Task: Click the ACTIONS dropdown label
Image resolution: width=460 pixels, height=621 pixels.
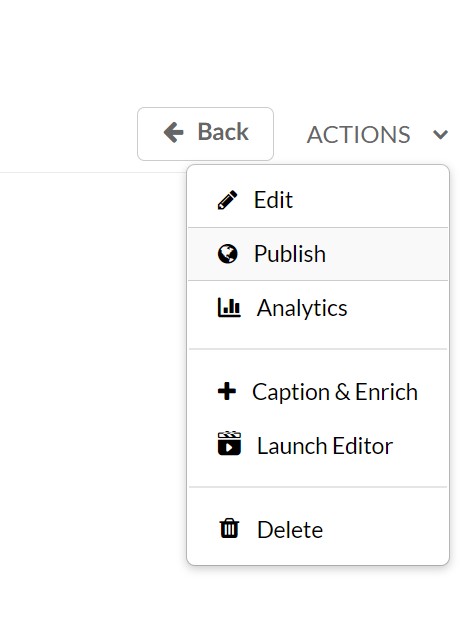Action: 358,135
